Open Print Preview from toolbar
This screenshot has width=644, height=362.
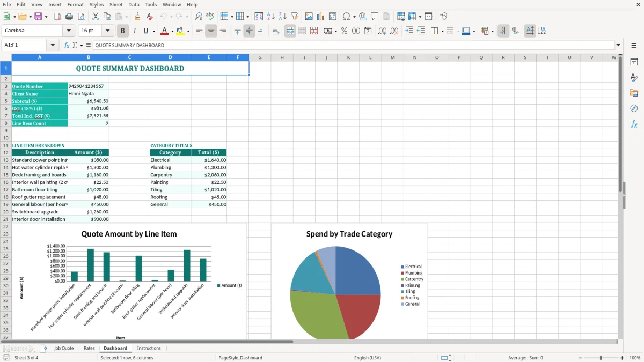81,17
